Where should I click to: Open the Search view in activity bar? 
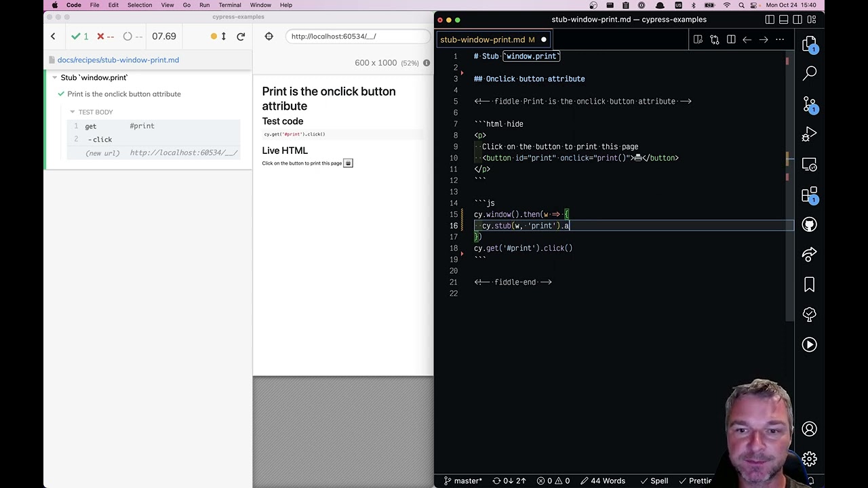(x=809, y=73)
